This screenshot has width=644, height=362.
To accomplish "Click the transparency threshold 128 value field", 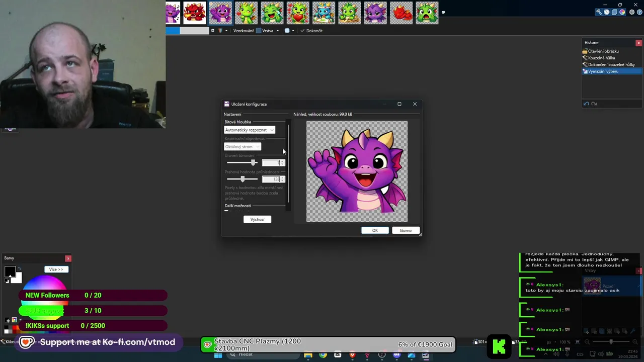I will pos(271,179).
